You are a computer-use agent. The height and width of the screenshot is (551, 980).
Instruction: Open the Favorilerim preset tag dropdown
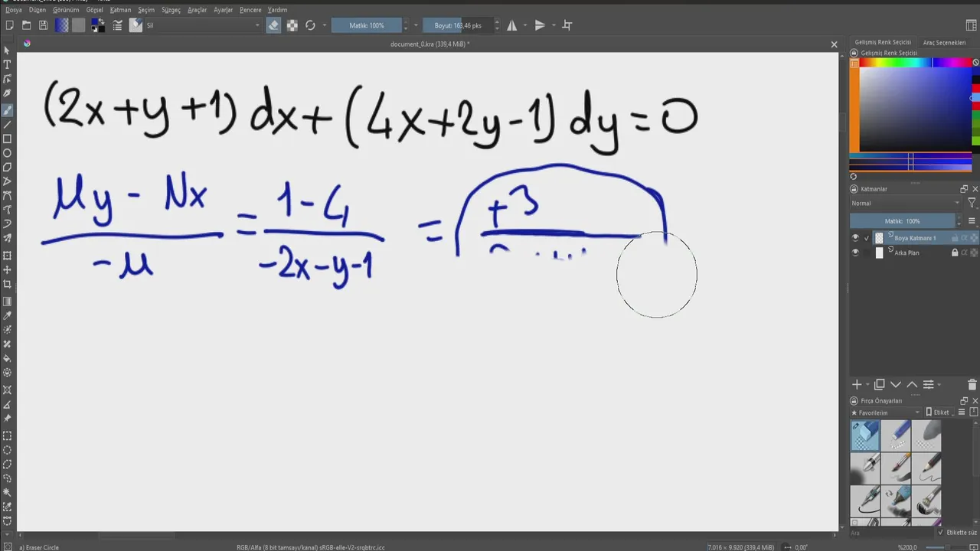coord(886,412)
